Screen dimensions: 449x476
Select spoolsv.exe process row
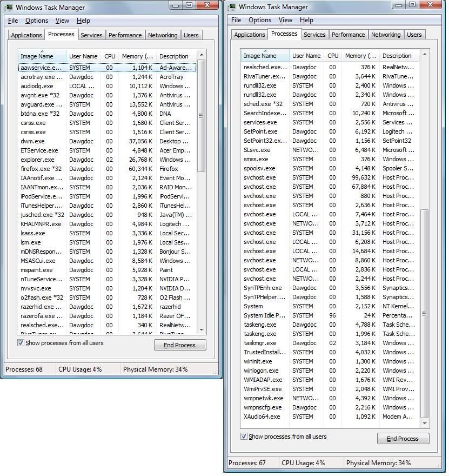click(331, 168)
